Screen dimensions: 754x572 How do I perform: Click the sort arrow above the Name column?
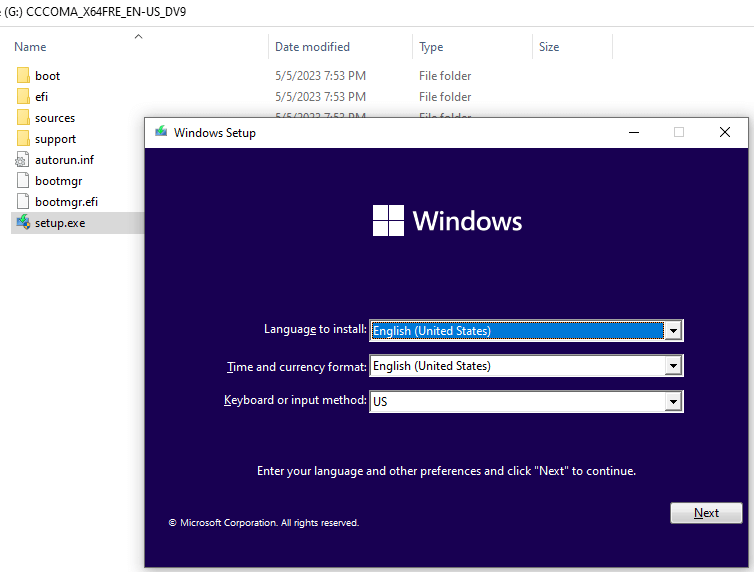point(138,37)
